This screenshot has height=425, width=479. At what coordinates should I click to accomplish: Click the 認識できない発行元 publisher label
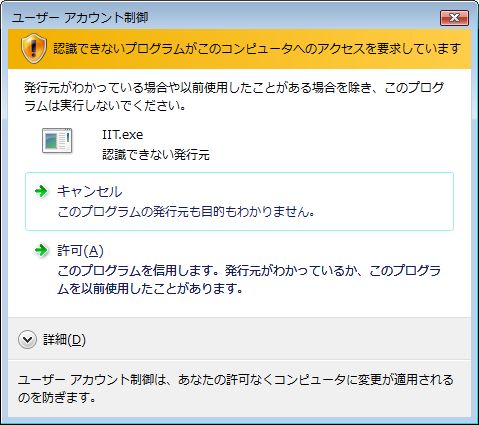pyautogui.click(x=156, y=155)
